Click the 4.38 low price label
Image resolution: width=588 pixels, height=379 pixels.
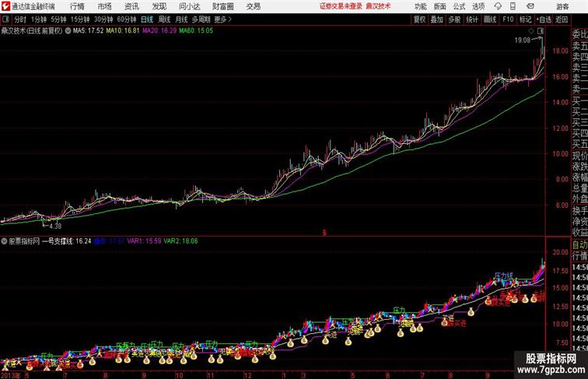tap(55, 226)
